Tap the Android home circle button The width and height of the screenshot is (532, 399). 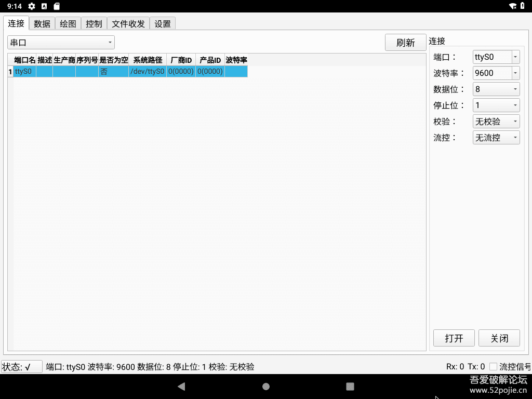[265, 386]
